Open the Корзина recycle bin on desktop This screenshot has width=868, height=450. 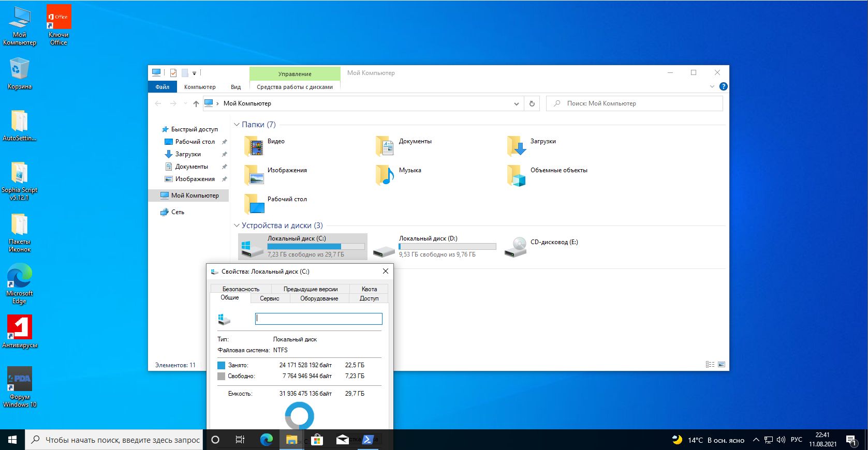pos(19,70)
